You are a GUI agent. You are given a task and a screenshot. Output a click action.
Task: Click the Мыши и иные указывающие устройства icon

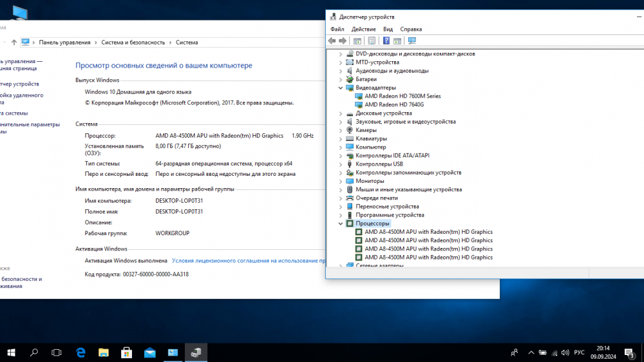coord(350,189)
